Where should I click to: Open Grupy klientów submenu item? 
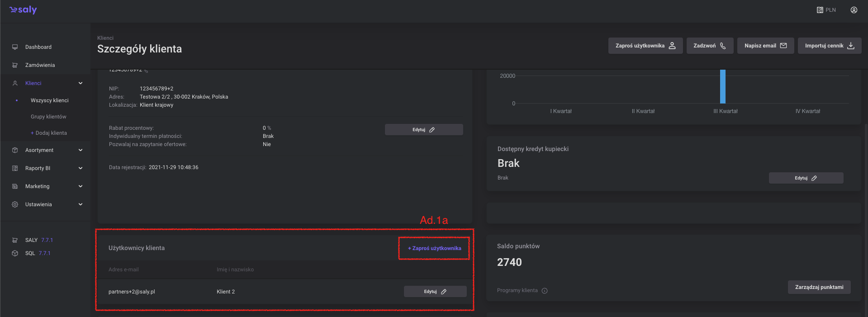[48, 117]
